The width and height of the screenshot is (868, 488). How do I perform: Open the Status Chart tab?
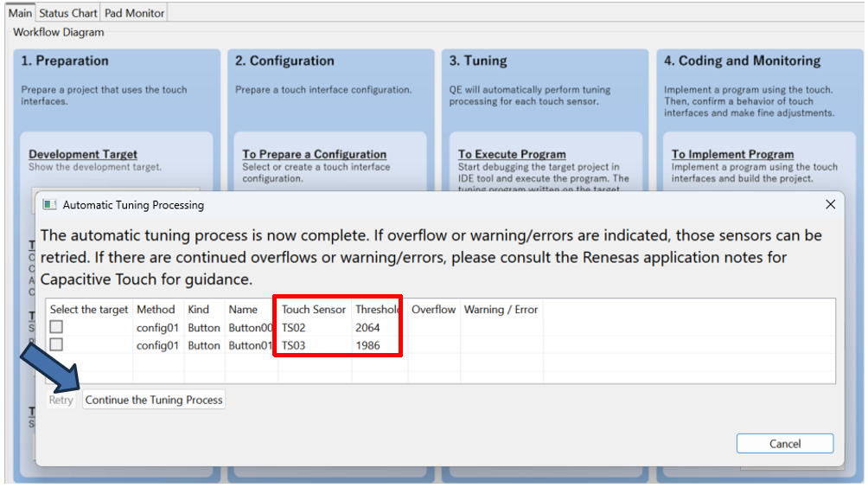coord(68,13)
